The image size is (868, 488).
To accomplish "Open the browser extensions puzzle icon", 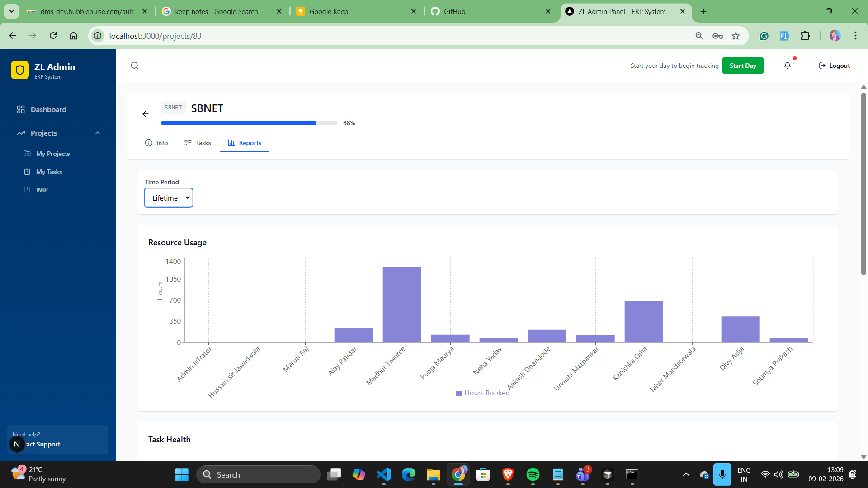I will pyautogui.click(x=805, y=36).
